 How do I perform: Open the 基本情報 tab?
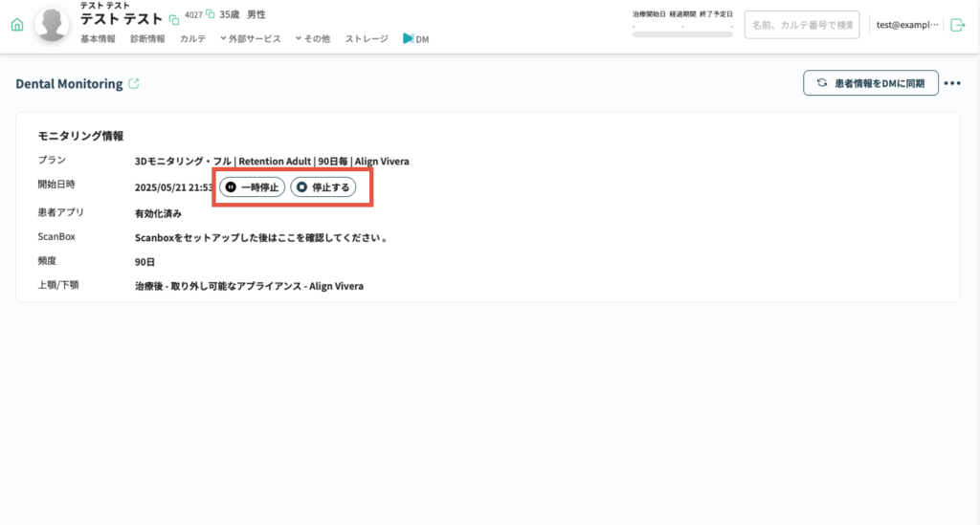[x=98, y=38]
